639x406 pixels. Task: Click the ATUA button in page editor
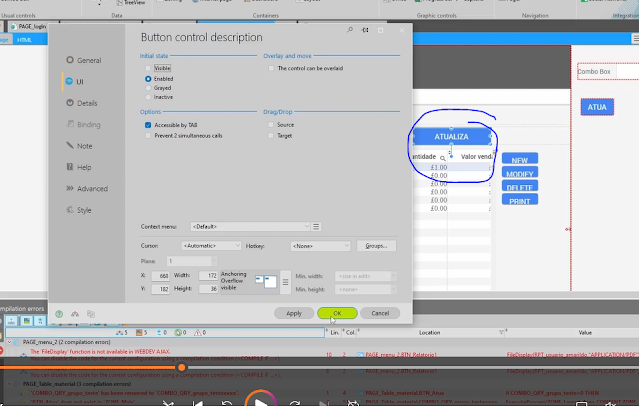597,107
